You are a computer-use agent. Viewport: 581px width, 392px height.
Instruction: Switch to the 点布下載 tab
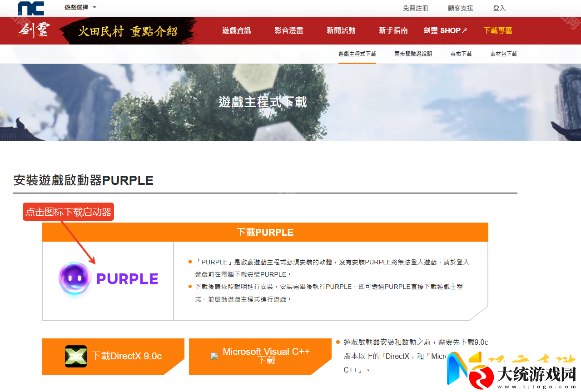(x=461, y=54)
